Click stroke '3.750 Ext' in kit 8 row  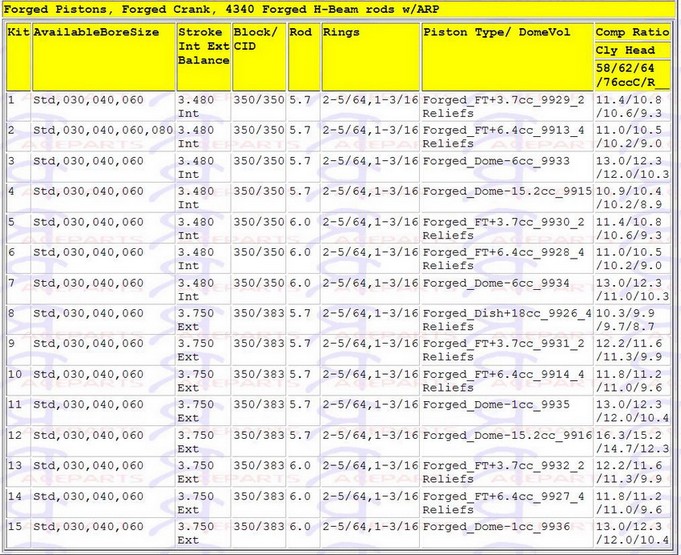[204, 320]
